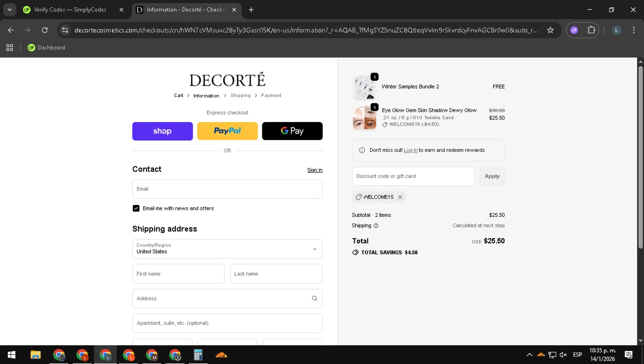The height and width of the screenshot is (364, 644).
Task: Open the Calculator app in taskbar
Action: 198,355
